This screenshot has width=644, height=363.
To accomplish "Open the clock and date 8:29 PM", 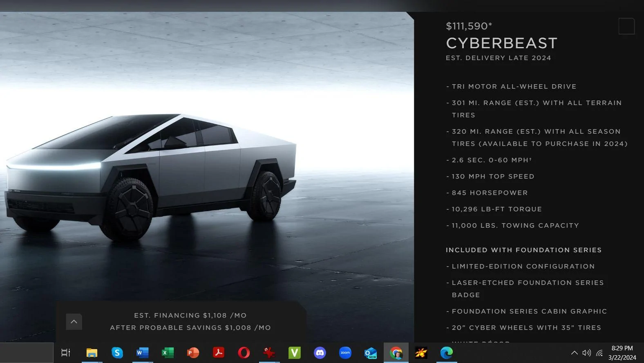I will pos(622,353).
